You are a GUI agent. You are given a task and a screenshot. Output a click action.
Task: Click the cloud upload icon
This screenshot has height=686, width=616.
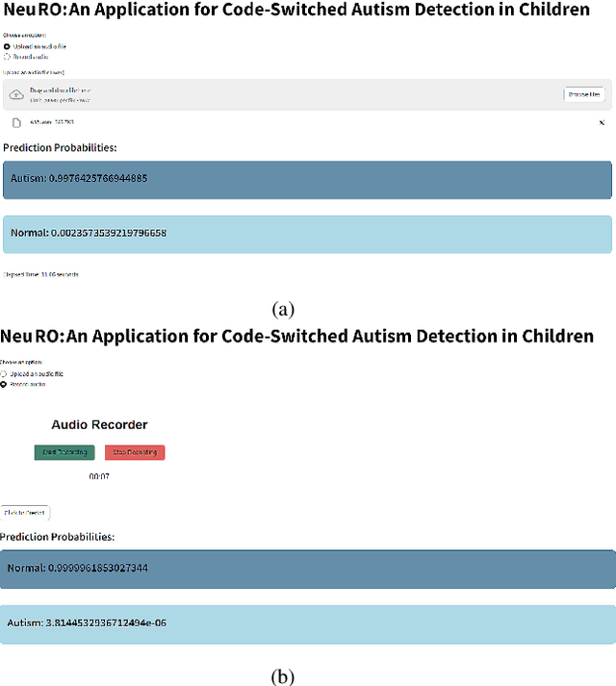click(x=16, y=94)
